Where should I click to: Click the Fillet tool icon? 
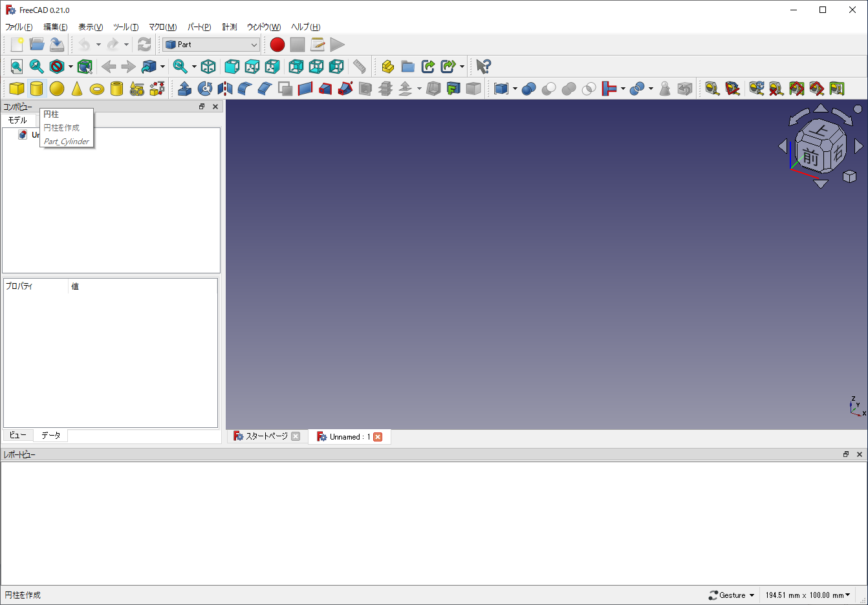[245, 89]
